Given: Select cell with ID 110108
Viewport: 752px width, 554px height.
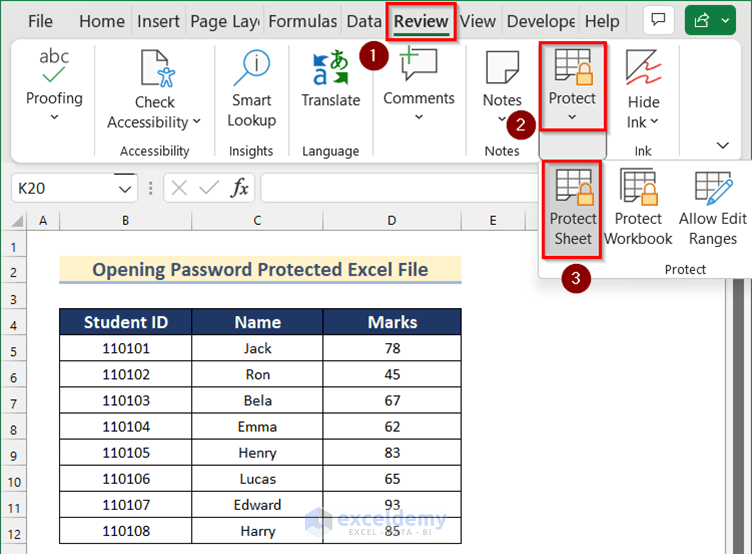Looking at the screenshot, I should tap(125, 531).
